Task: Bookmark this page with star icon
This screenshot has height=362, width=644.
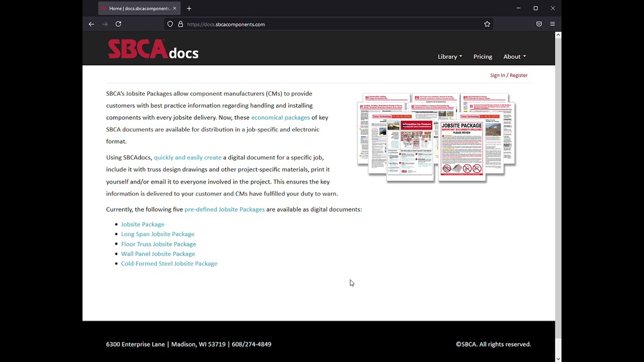Action: (x=487, y=24)
